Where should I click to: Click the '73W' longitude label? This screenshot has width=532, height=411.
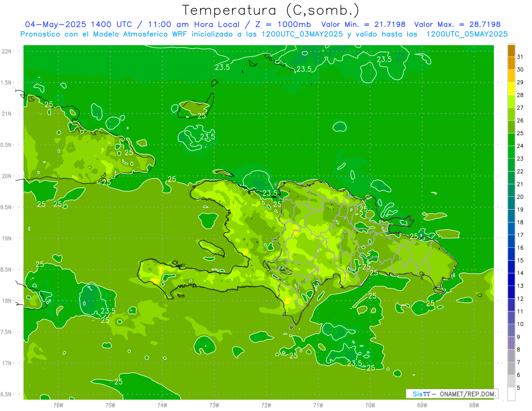point(214,405)
